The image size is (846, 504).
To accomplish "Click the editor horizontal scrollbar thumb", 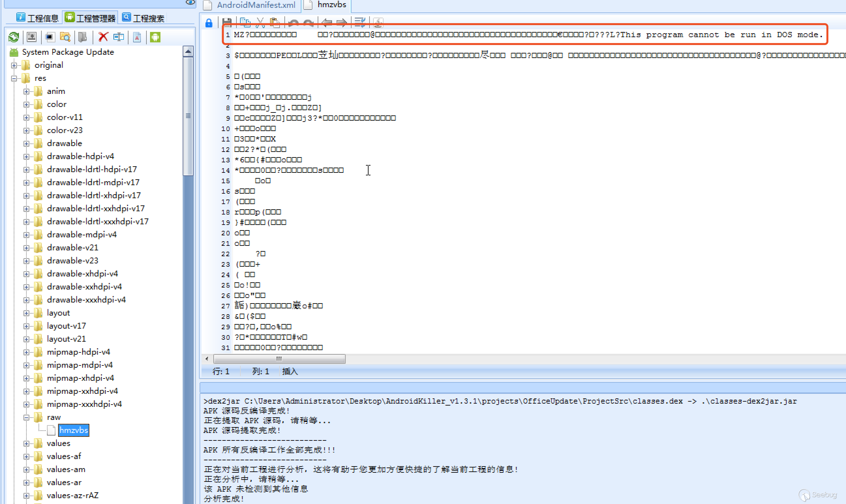I will pyautogui.click(x=279, y=359).
